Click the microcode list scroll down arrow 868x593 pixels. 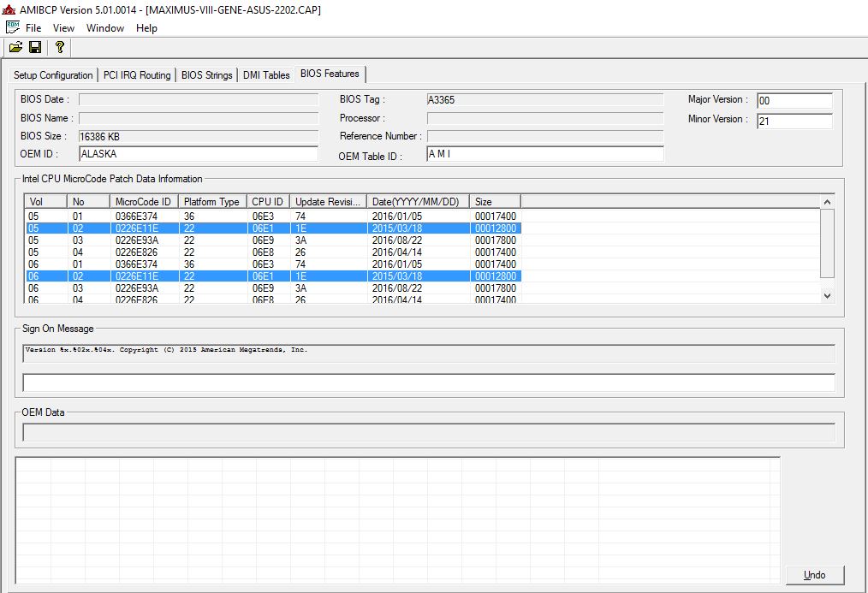point(827,296)
